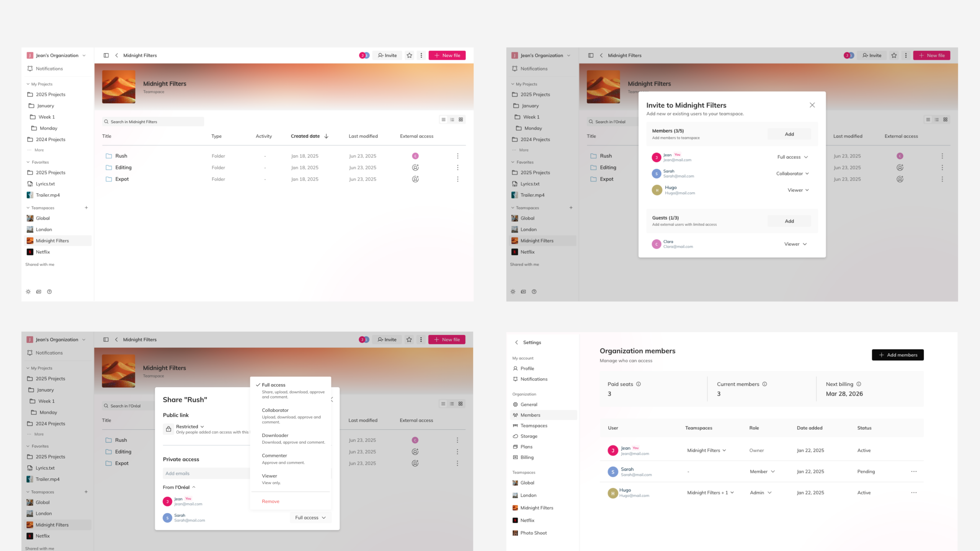Click the lock icon beside Restricted
The image size is (980, 551).
[x=168, y=429]
